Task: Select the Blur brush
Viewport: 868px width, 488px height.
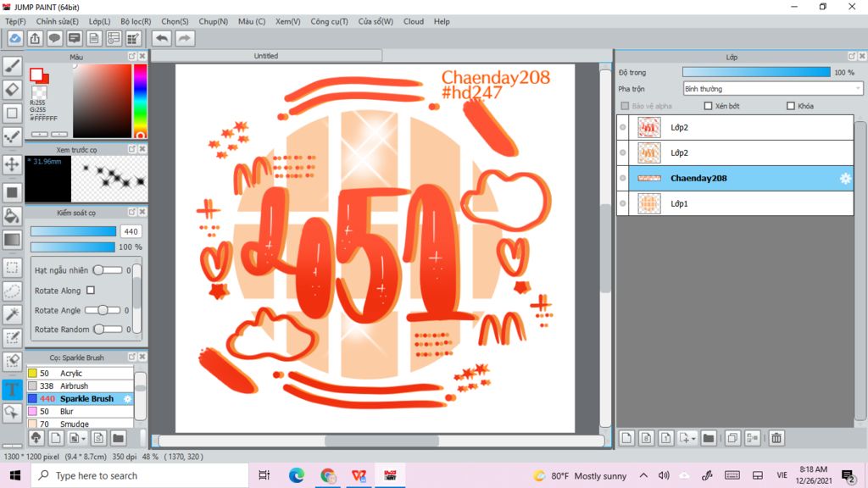Action: point(81,412)
